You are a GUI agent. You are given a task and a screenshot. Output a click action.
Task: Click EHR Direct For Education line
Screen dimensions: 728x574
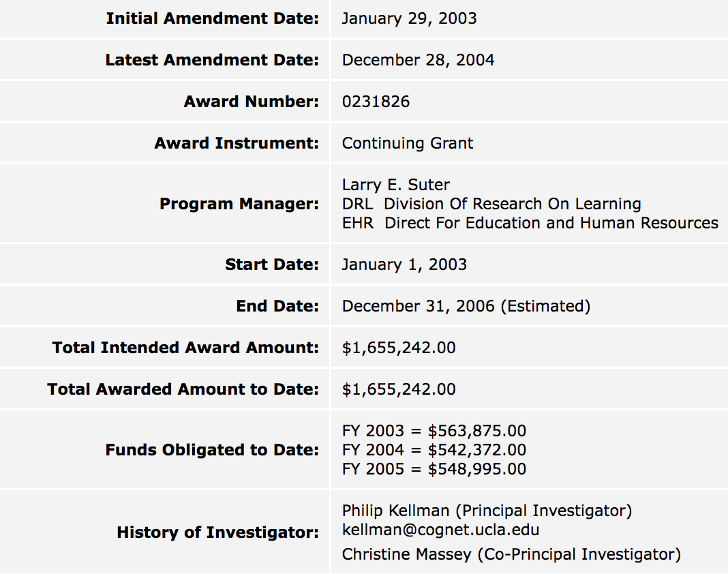point(530,223)
